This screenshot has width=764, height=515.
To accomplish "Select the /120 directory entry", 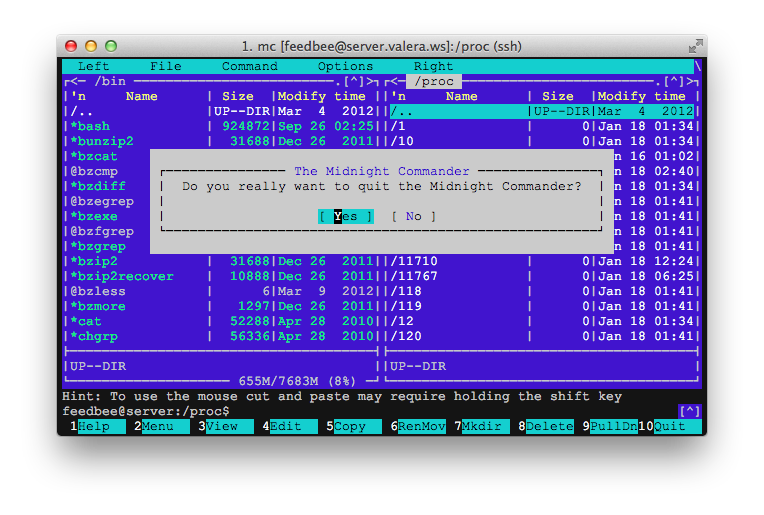I will pos(541,336).
